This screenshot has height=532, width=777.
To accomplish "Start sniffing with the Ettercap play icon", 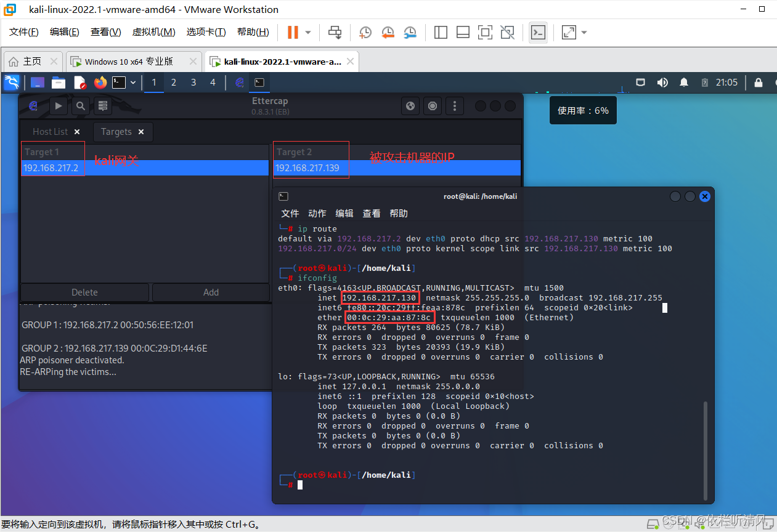I will click(x=58, y=105).
